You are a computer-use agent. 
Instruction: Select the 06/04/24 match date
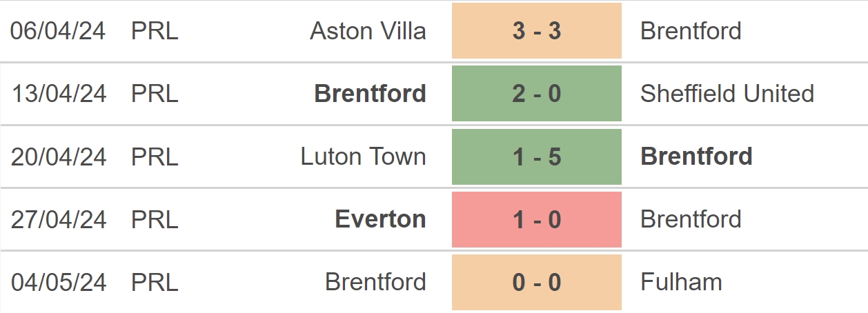(59, 31)
